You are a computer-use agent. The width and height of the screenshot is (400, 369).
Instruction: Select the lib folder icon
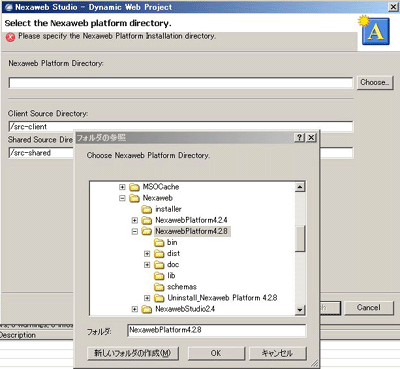tap(159, 276)
